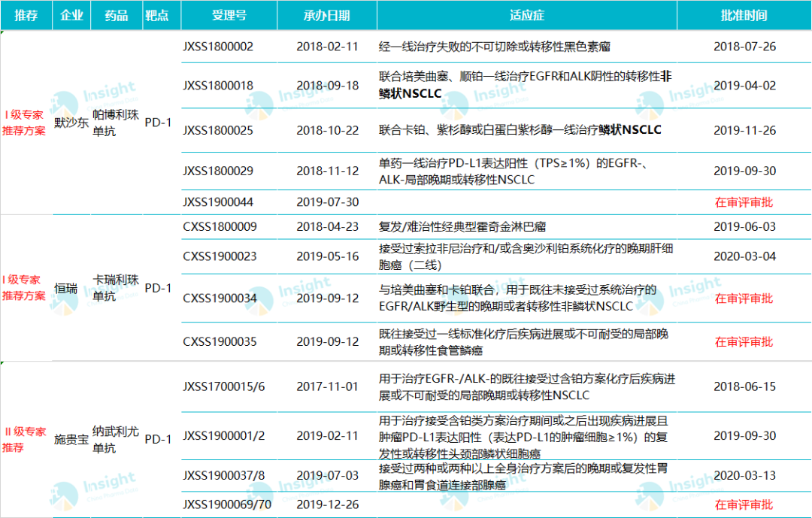Click the handling date 2018-02-11
Image resolution: width=812 pixels, height=518 pixels.
327,47
